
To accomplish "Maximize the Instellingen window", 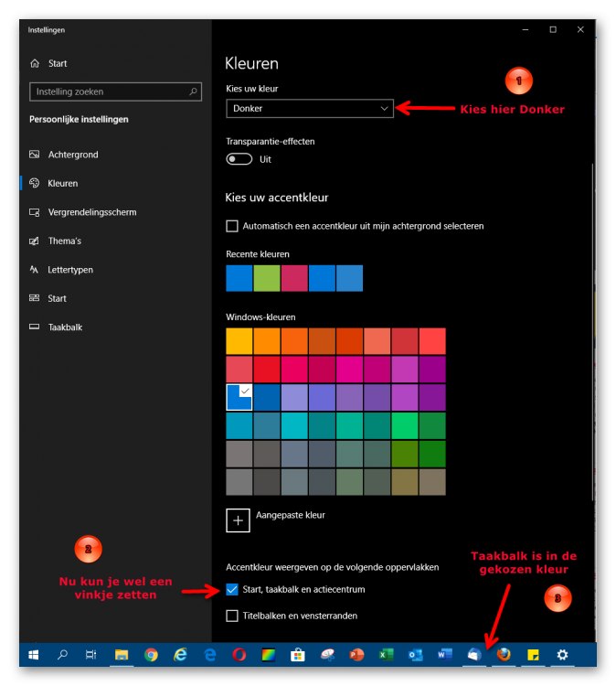I will click(553, 29).
